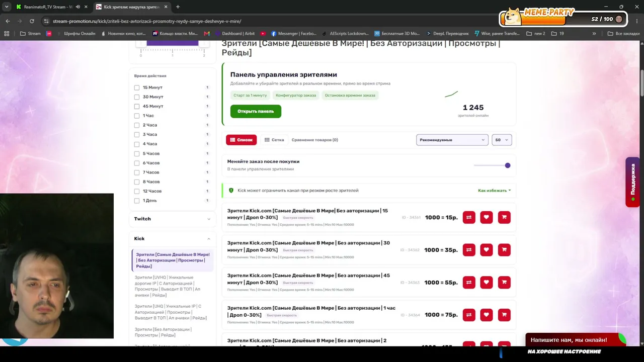Image resolution: width=644 pixels, height=362 pixels.
Task: Add the 15 минут offer to favorites
Action: tap(487, 217)
